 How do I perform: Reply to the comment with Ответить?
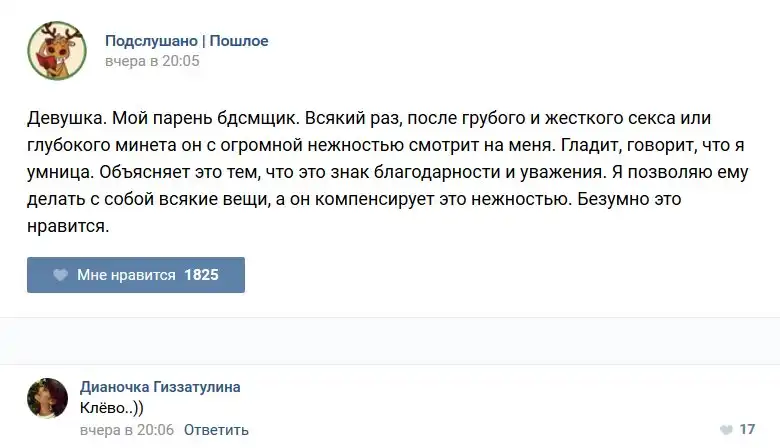coord(216,430)
